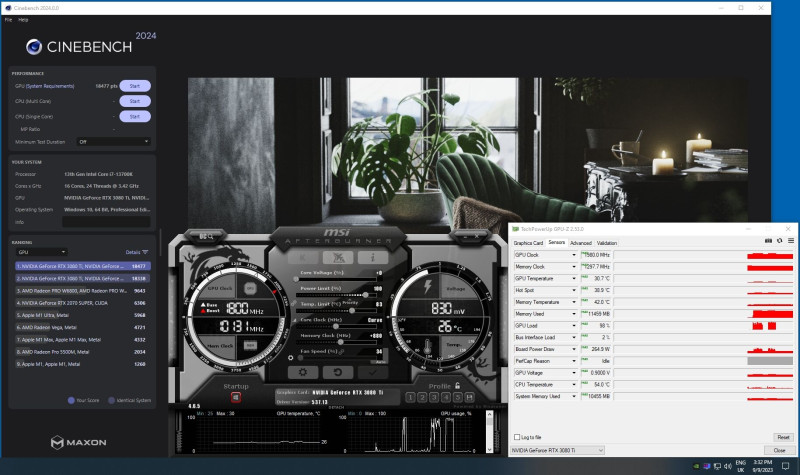Toggle the Afterburner profile lock icon
The width and height of the screenshot is (800, 475).
[x=458, y=386]
